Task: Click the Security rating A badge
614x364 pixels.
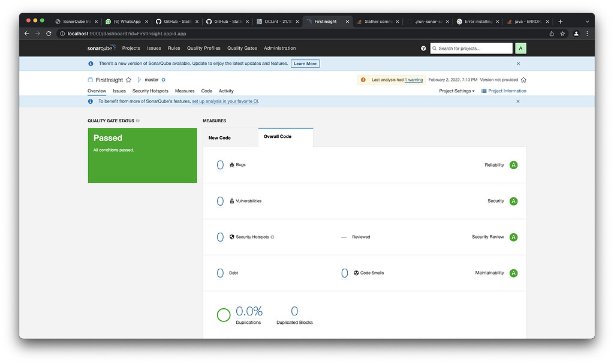Action: click(x=513, y=201)
